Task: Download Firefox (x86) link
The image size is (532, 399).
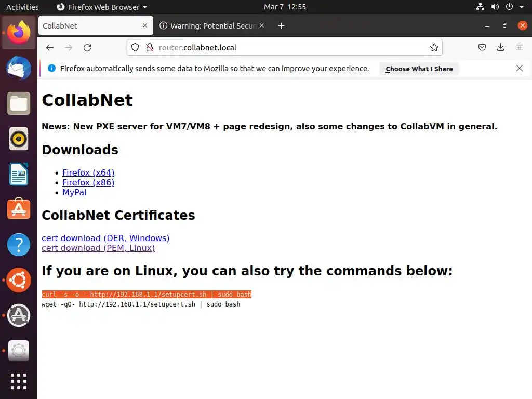Action: pyautogui.click(x=88, y=182)
